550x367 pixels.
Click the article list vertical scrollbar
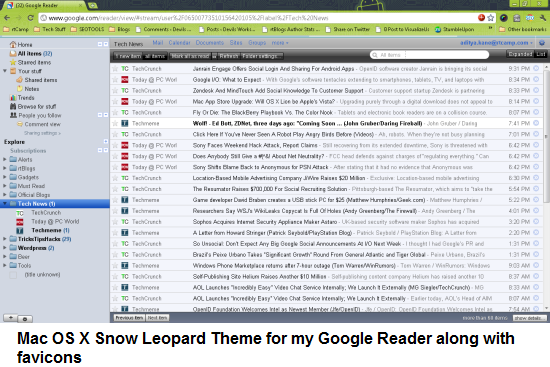coord(546,135)
